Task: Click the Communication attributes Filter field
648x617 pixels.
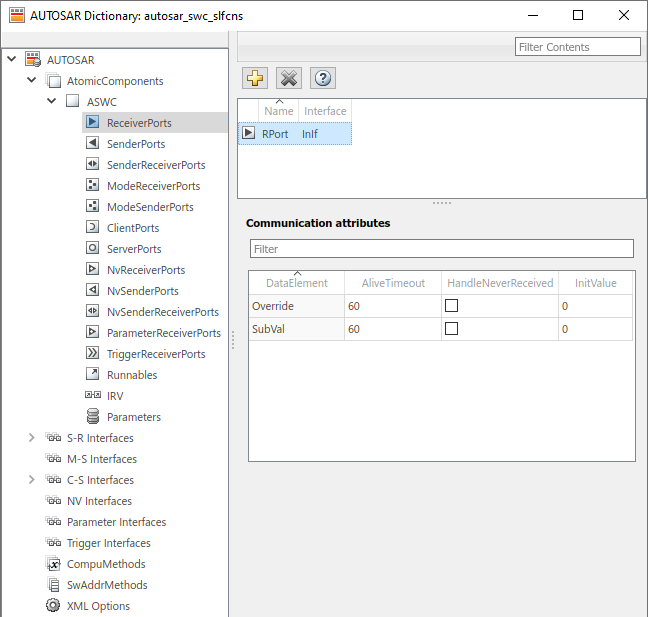Action: coord(442,249)
